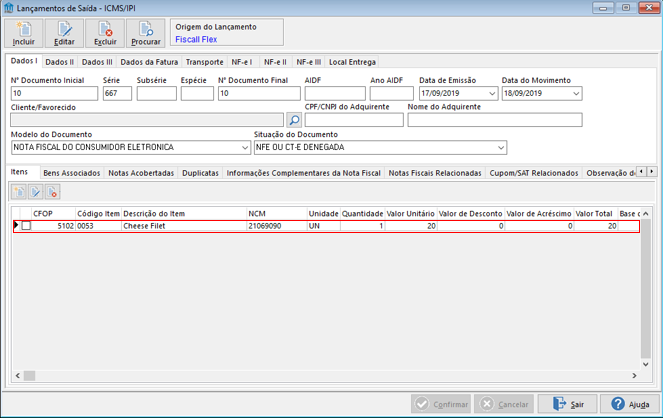Click the Cancelar button
Screen dimensions: 664x418
coord(504,404)
